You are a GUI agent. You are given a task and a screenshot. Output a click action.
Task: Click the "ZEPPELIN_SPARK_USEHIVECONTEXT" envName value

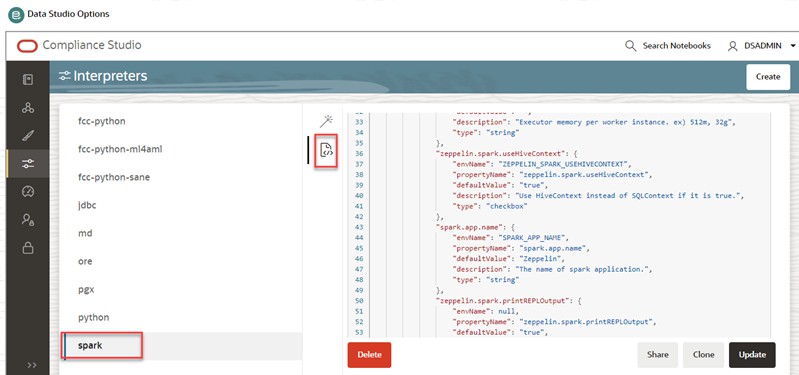click(564, 164)
